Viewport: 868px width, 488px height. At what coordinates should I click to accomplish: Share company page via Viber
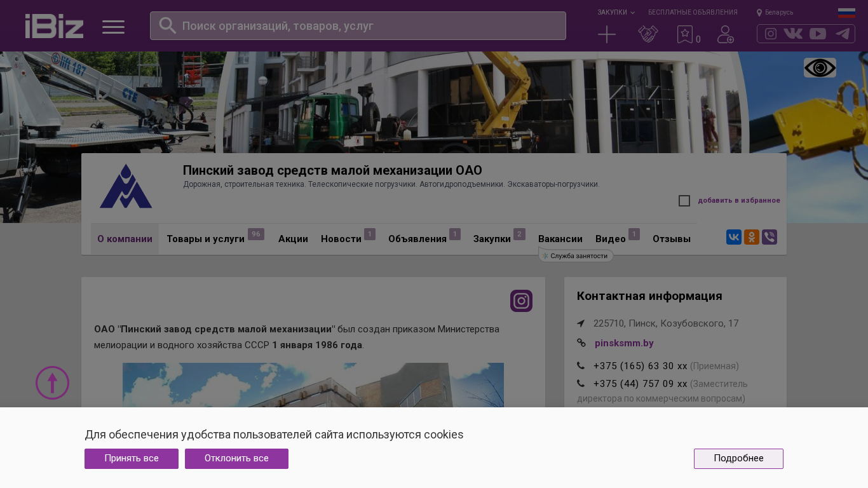point(770,237)
